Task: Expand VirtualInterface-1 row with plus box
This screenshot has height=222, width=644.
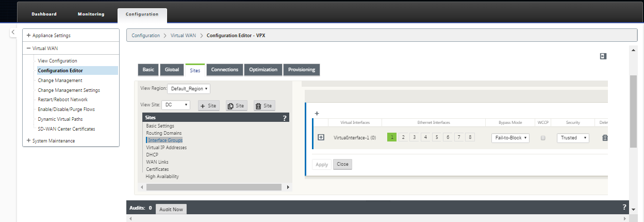Action: pos(321,137)
